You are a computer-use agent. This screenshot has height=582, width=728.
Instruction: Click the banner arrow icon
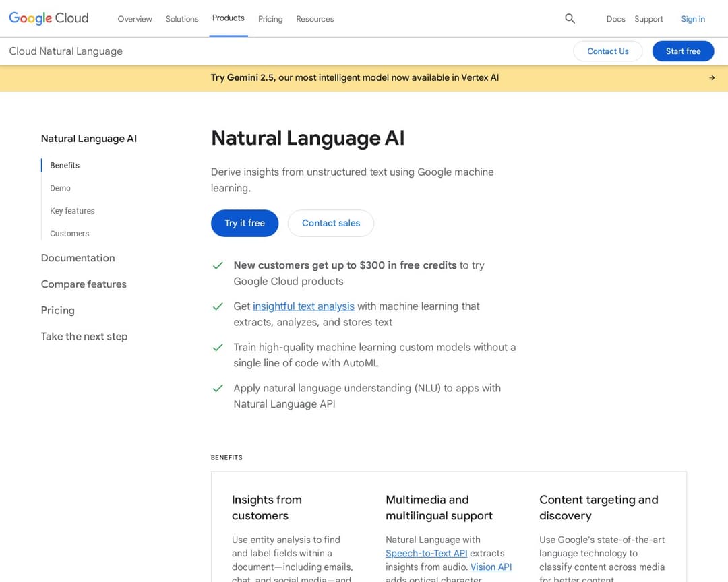pos(712,78)
